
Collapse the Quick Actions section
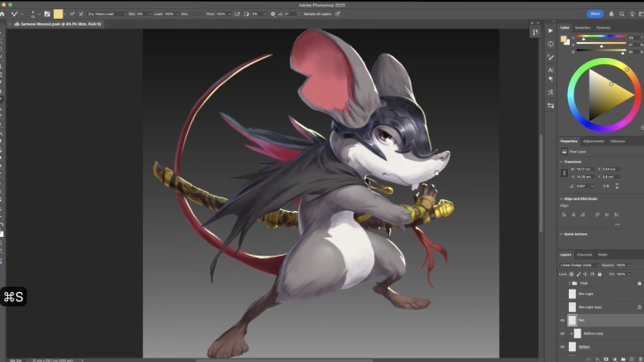click(x=561, y=234)
